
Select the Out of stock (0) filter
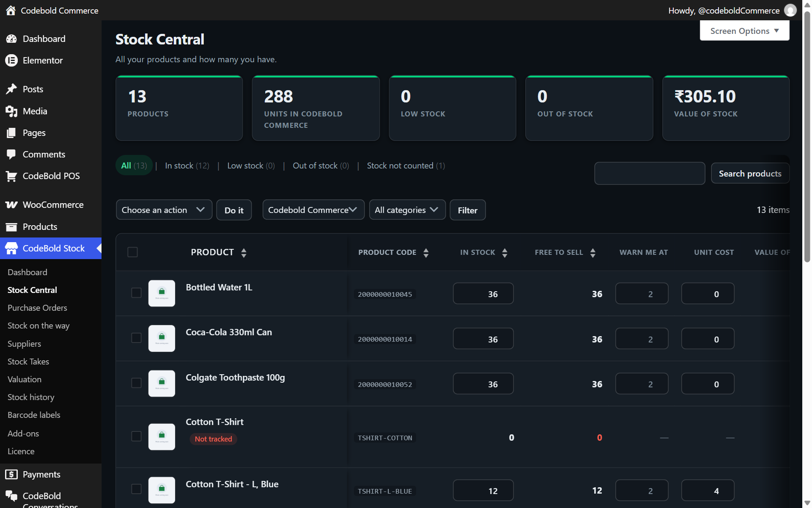321,166
